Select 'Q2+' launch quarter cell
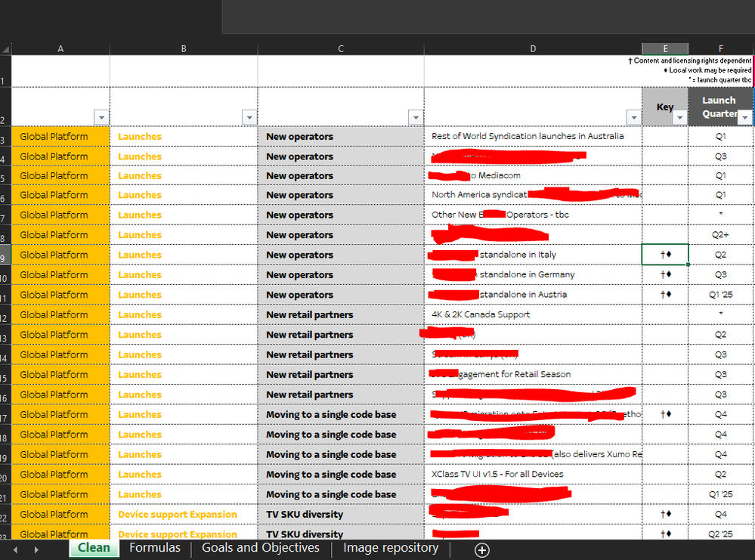The width and height of the screenshot is (755, 560). point(720,235)
